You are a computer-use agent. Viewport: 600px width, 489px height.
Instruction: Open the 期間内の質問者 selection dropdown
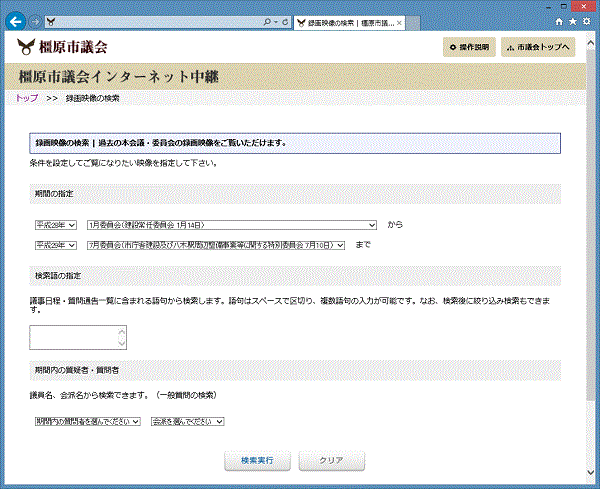pyautogui.click(x=88, y=422)
